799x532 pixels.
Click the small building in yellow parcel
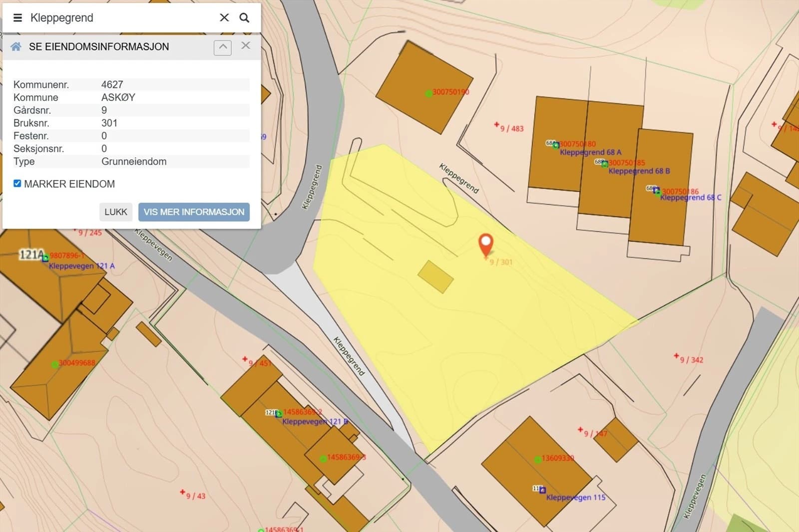tap(435, 276)
